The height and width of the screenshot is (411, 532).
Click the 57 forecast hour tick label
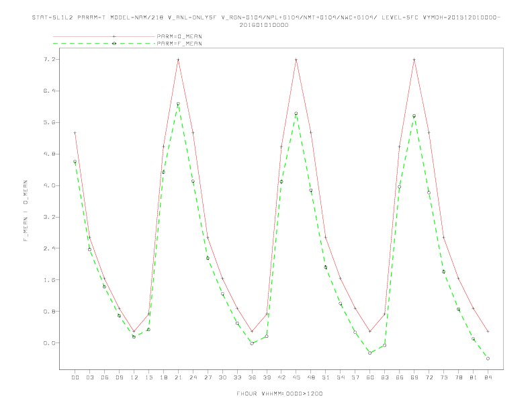tap(355, 377)
